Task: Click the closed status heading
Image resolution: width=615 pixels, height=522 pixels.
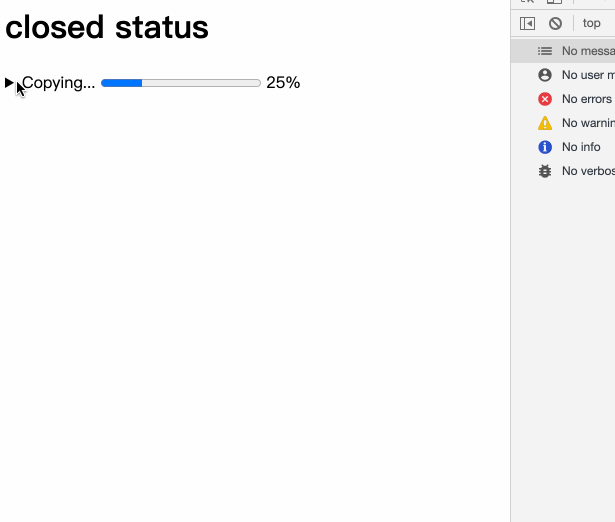Action: pos(107,27)
